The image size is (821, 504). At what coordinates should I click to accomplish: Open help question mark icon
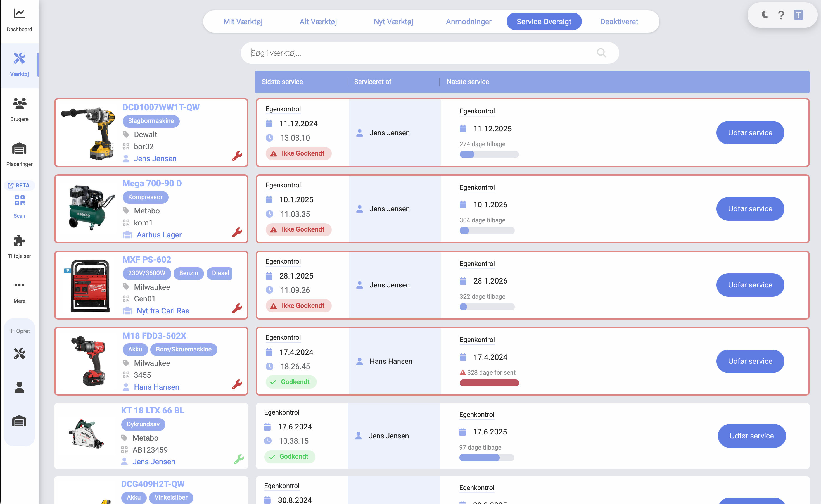[781, 15]
